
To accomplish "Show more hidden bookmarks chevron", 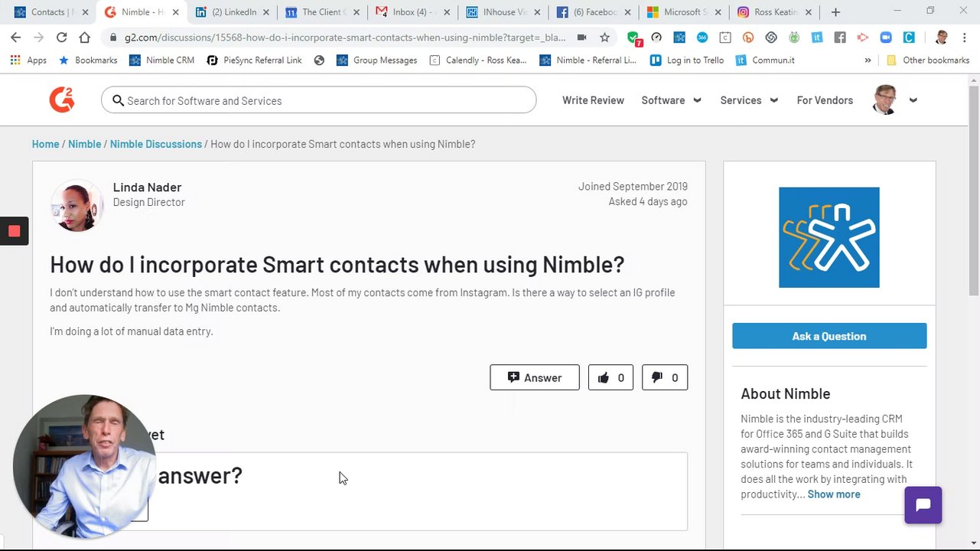I will point(868,60).
